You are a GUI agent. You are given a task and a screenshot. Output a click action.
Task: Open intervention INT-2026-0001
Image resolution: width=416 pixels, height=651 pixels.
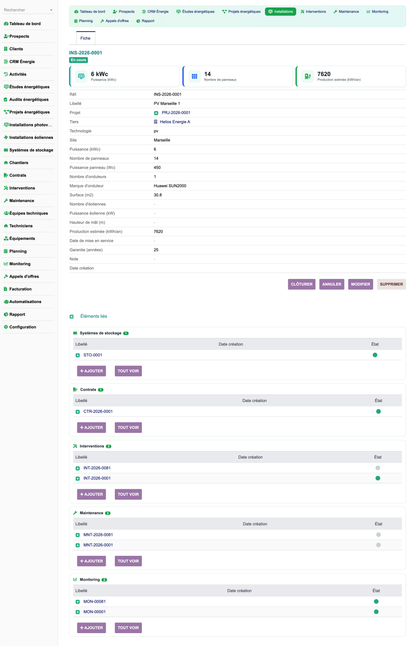tap(97, 479)
